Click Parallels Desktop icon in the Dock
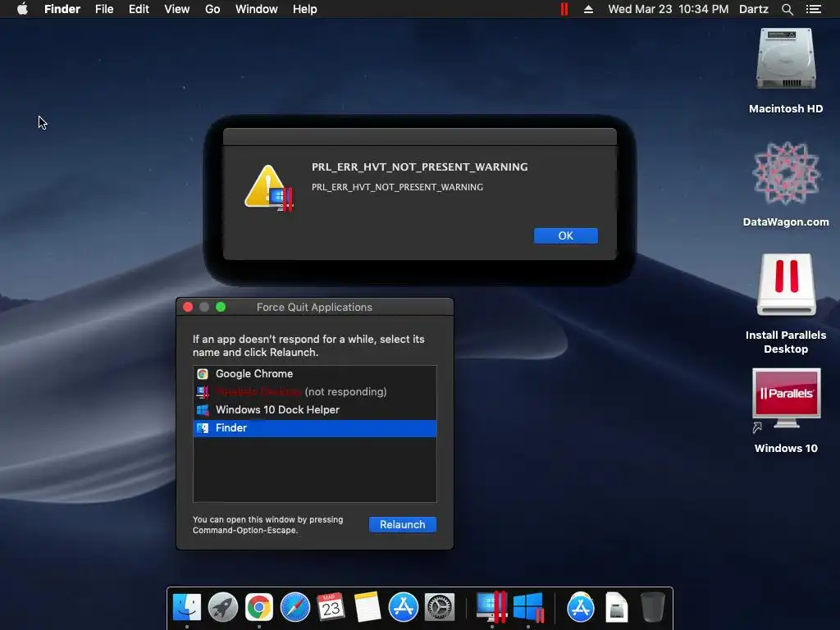This screenshot has height=630, width=840. 491,607
